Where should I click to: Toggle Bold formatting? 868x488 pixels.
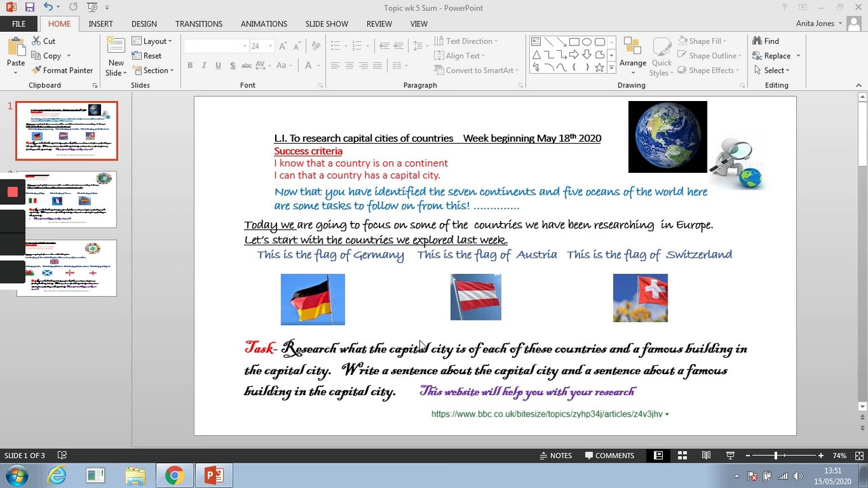190,66
